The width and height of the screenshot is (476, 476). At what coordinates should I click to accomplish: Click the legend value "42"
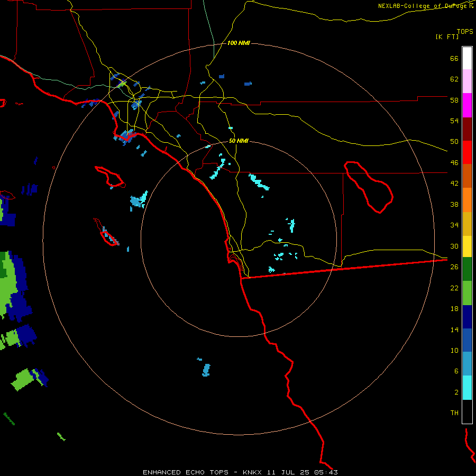(454, 184)
